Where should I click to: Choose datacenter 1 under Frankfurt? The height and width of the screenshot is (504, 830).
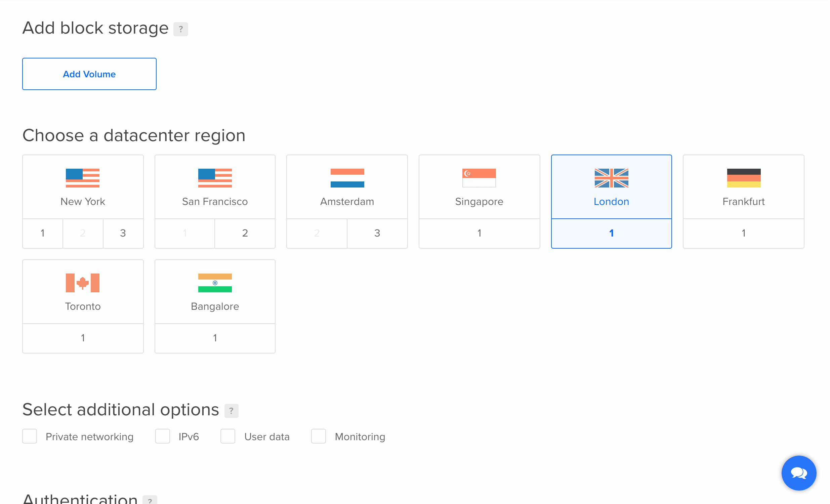(x=743, y=233)
